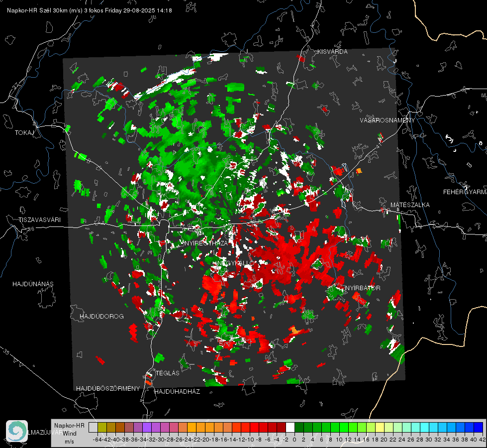The image size is (487, 448).
Task: Click the HAJDÚBÖSZÖRMÉNY town label
Action: [x=108, y=389]
